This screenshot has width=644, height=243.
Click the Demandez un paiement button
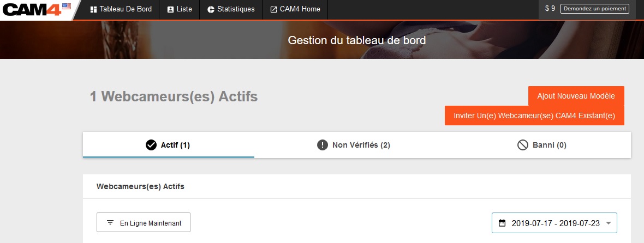click(x=594, y=9)
